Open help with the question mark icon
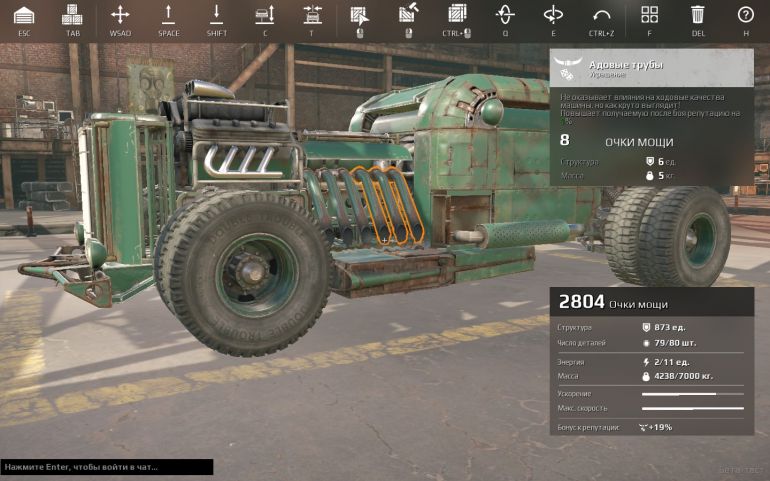Screen dimensions: 770x481 pos(745,15)
